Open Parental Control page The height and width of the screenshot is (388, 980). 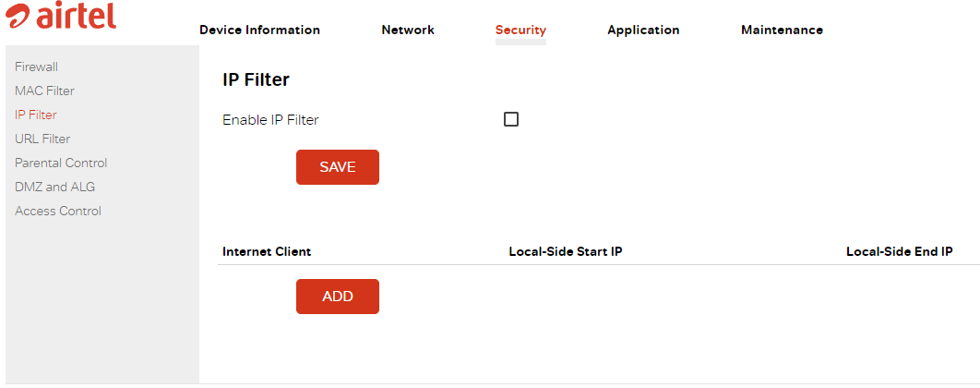61,163
